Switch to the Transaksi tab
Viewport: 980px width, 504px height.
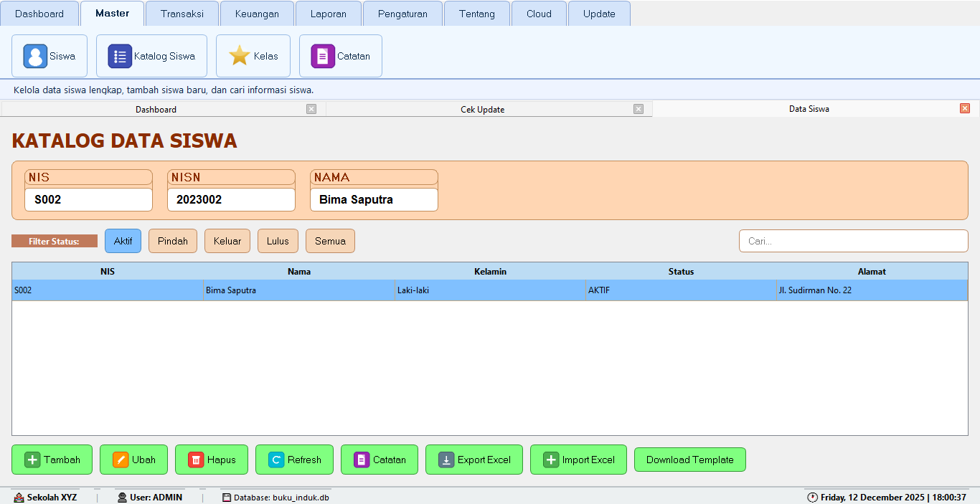click(182, 14)
